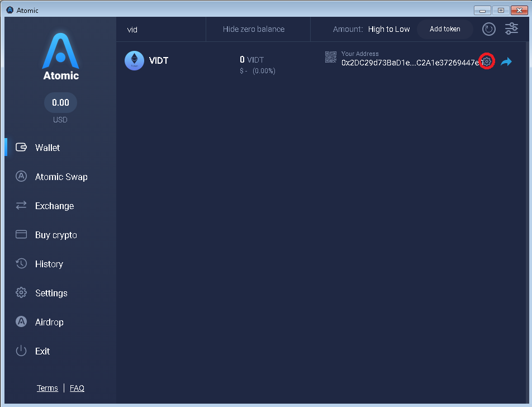Click the search field containing vid
The image size is (532, 407).
click(161, 30)
